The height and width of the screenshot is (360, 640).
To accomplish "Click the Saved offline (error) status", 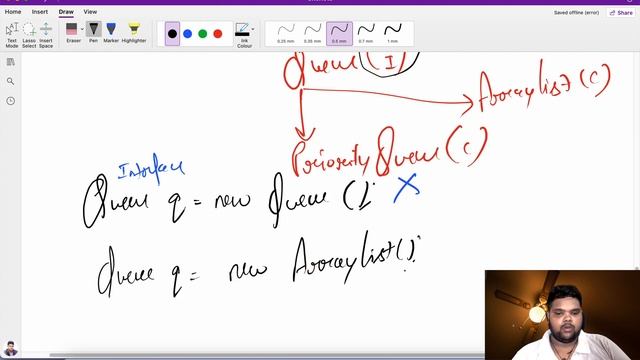I will (576, 13).
